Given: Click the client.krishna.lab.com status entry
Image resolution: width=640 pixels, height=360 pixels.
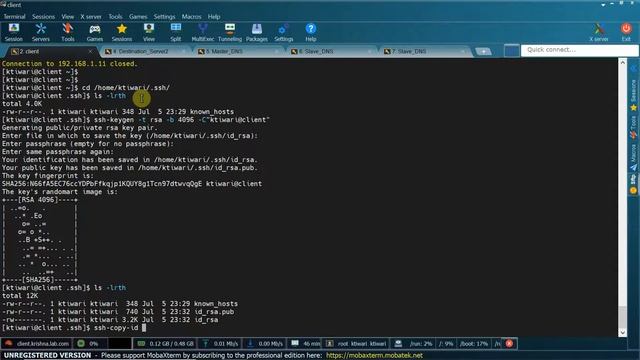Looking at the screenshot, I should pos(37,344).
